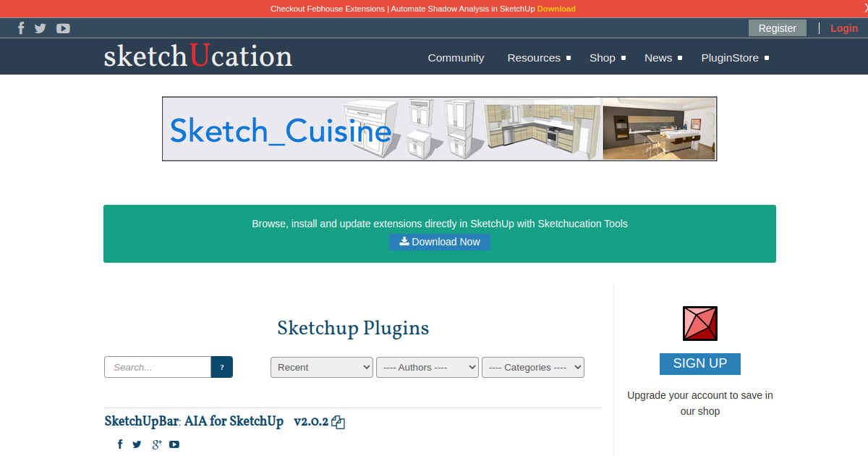This screenshot has height=456, width=868.
Task: Click the Download Now button
Action: (x=440, y=242)
